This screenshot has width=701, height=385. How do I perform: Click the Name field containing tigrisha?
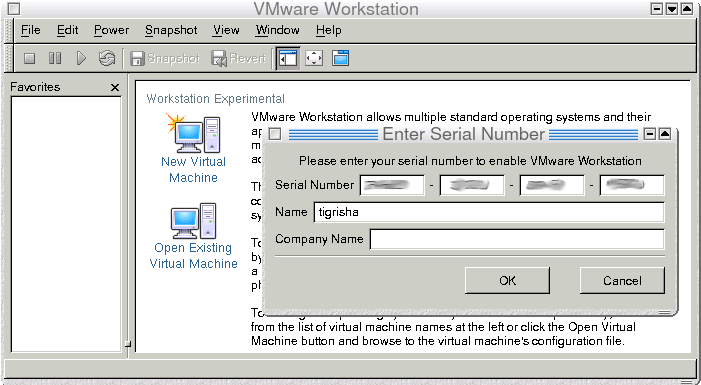489,212
